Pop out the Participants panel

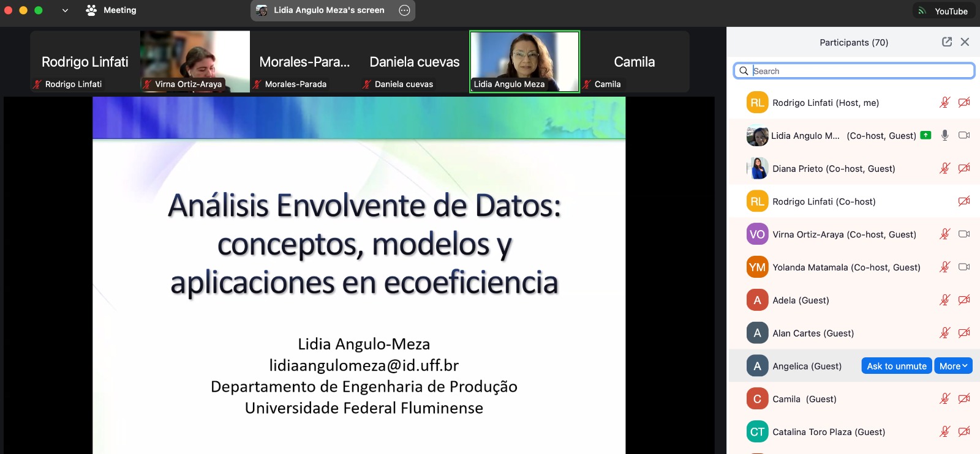pyautogui.click(x=947, y=42)
